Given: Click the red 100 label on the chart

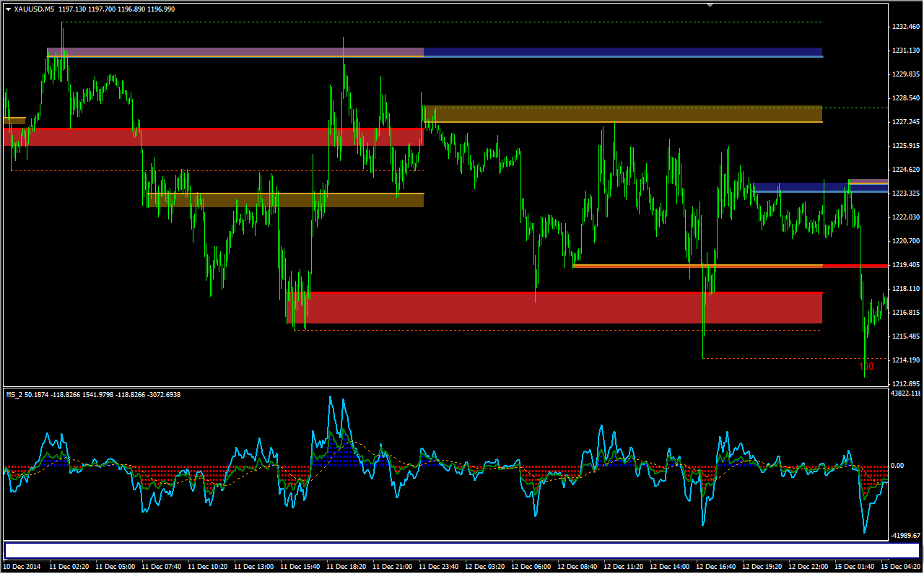Looking at the screenshot, I should pyautogui.click(x=866, y=366).
